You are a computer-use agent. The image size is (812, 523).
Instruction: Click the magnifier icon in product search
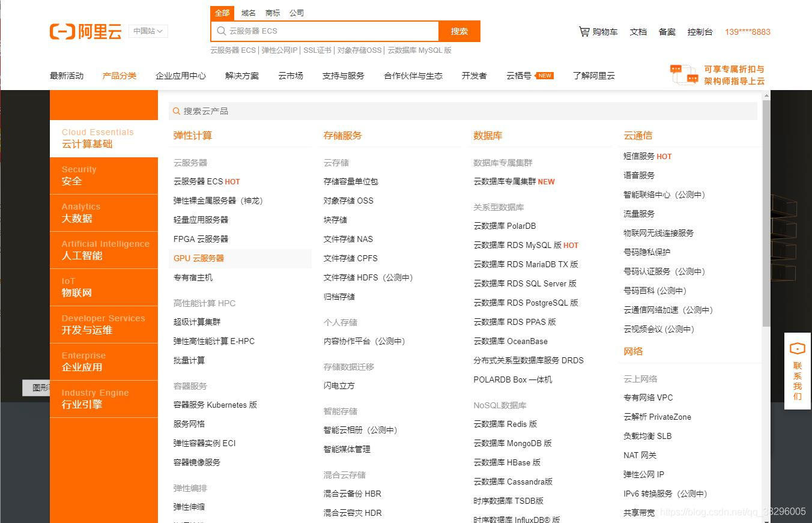[x=177, y=111]
